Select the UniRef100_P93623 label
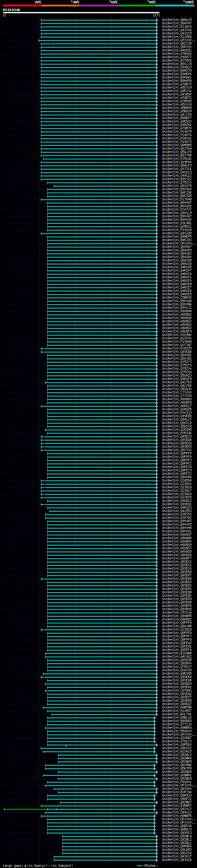This screenshot has width=197, height=868. pos(177,67)
